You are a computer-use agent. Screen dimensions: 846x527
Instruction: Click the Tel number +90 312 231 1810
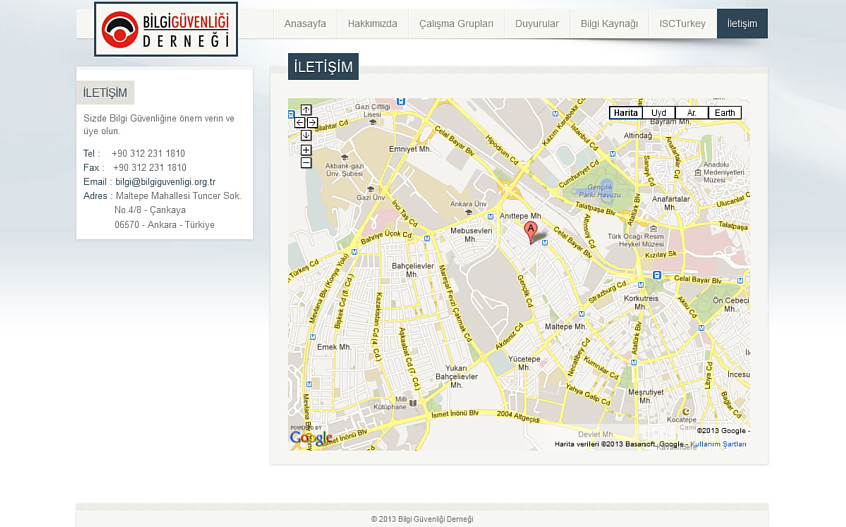point(148,154)
